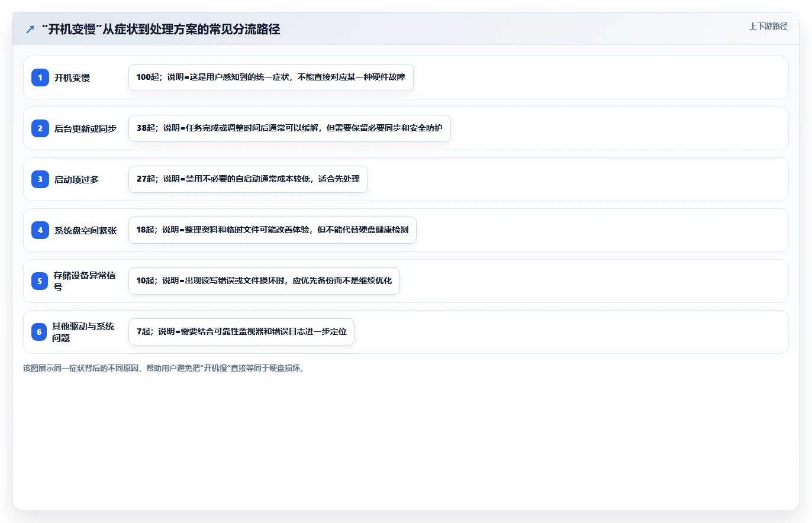
Task: Click the 上下游路径 label in the header
Action: pyautogui.click(x=768, y=27)
